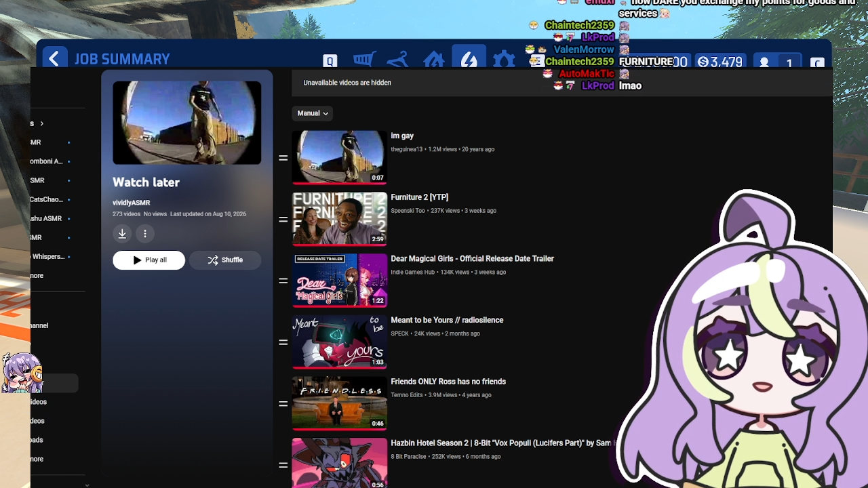Click the player count icon showing 1
This screenshot has height=488, width=868.
776,62
